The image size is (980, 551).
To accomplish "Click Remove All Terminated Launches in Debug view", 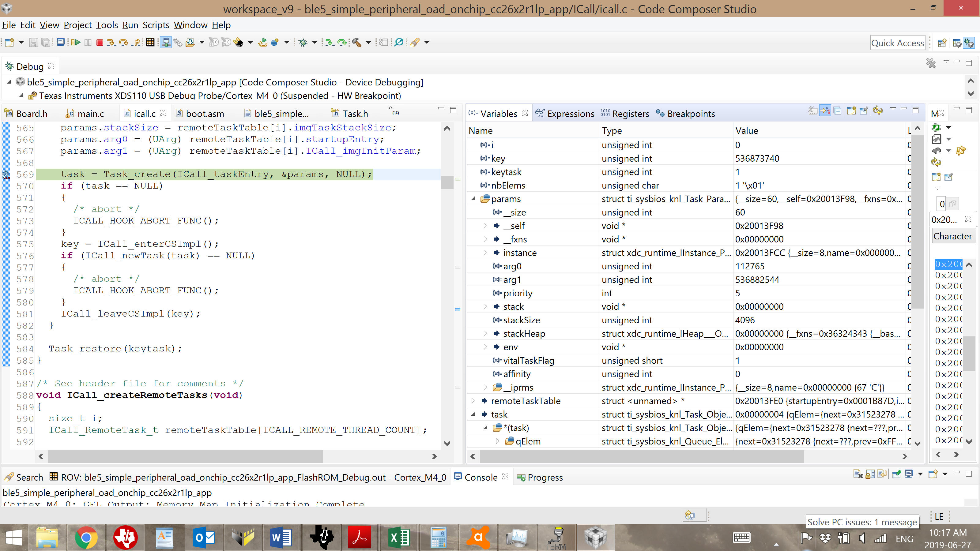I will [931, 63].
